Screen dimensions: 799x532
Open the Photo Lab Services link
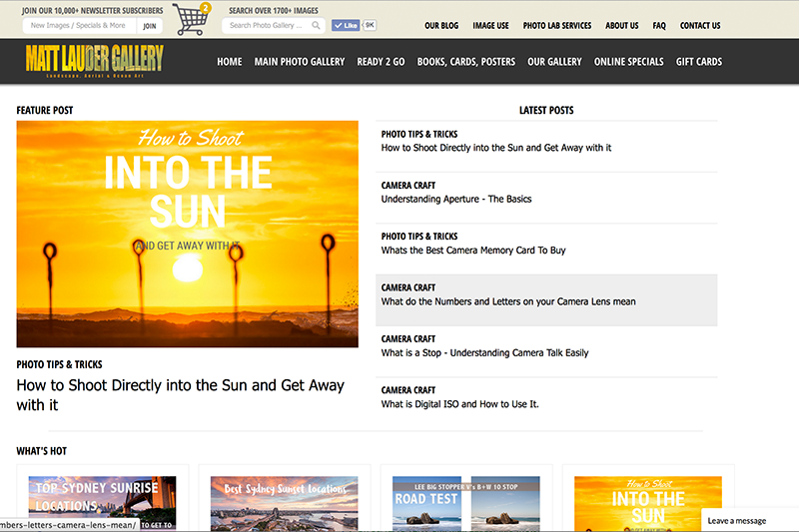pos(557,26)
